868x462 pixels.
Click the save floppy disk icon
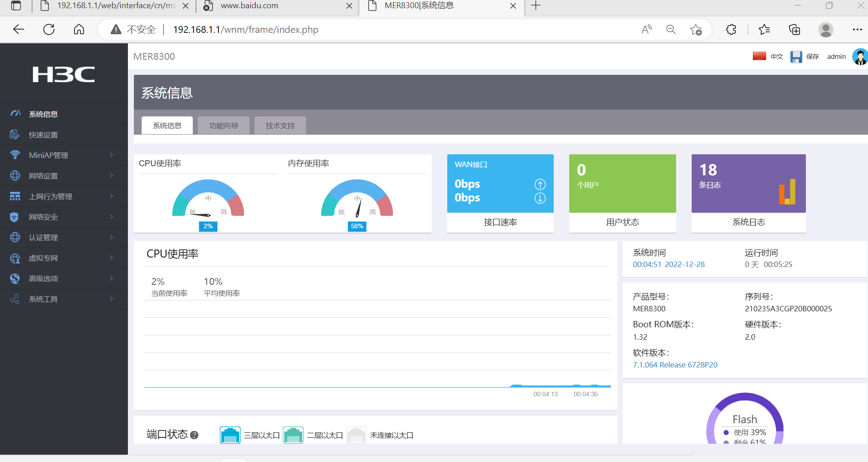(x=796, y=57)
